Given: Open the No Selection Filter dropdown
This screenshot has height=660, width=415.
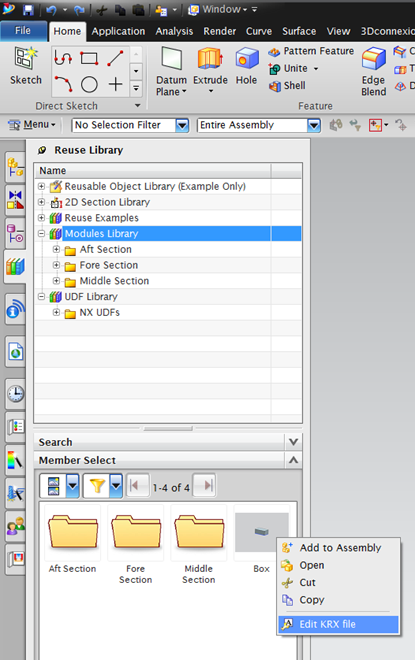Looking at the screenshot, I should tap(182, 125).
